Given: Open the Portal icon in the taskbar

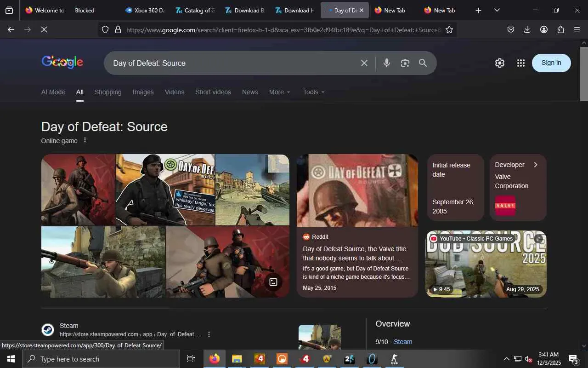Looking at the screenshot, I should point(372,359).
